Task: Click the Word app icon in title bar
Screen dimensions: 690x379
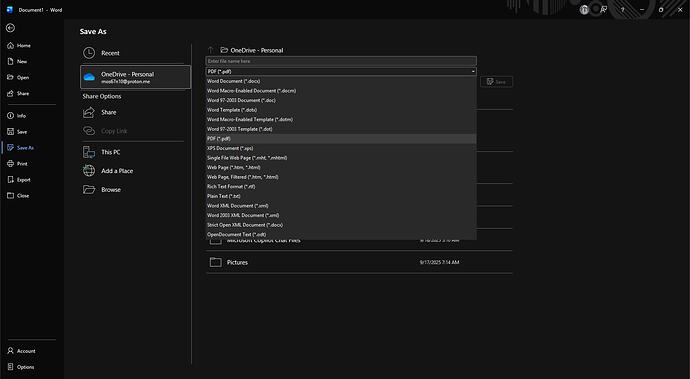Action: (x=10, y=10)
